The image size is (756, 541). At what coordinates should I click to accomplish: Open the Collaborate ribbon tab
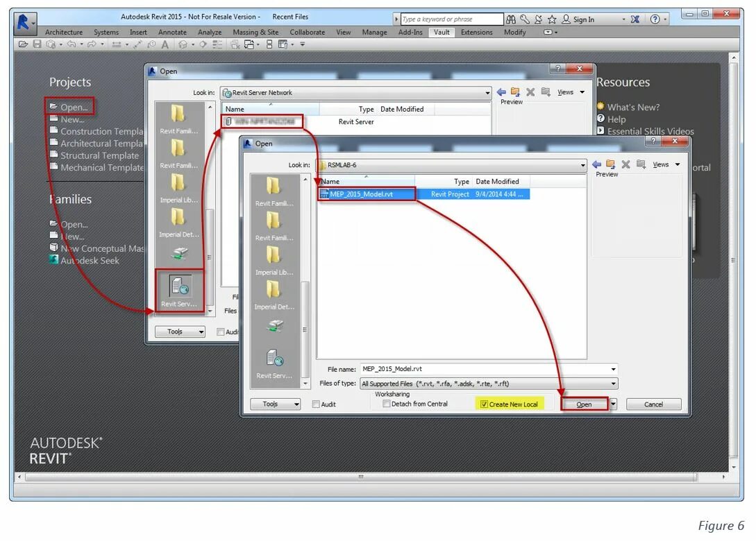pos(307,33)
